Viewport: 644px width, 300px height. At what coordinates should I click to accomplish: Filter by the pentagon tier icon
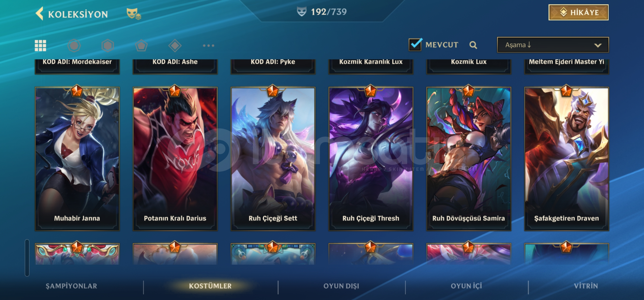(x=141, y=46)
